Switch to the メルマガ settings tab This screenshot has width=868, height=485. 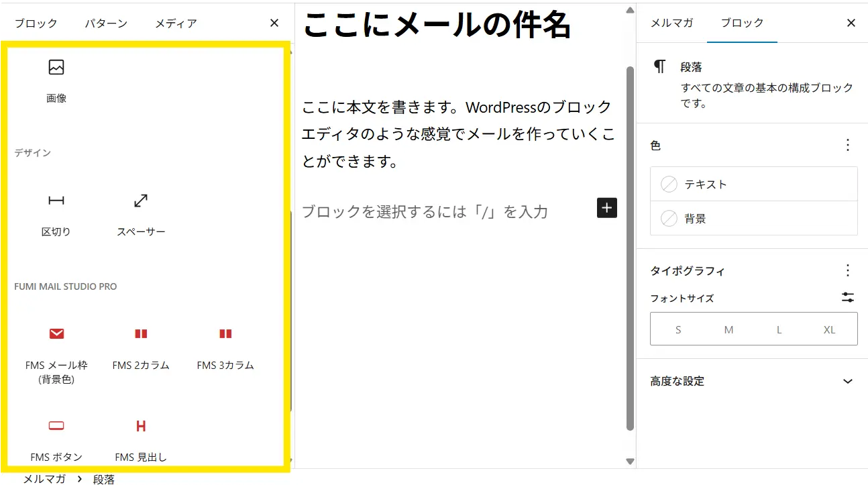[671, 23]
